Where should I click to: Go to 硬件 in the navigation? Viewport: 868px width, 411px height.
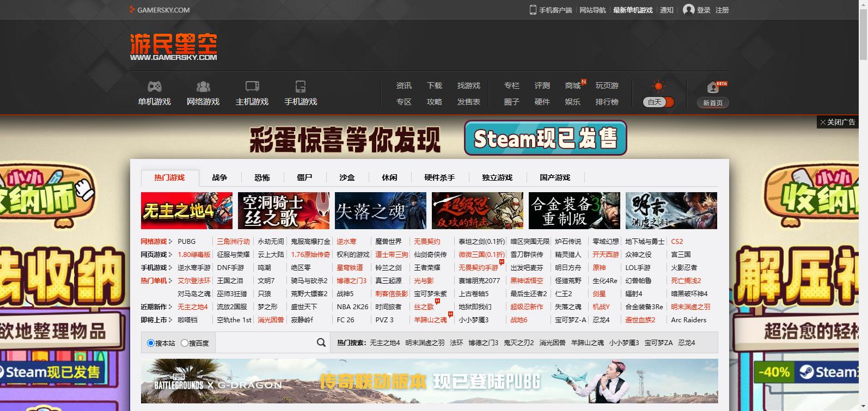tap(542, 102)
